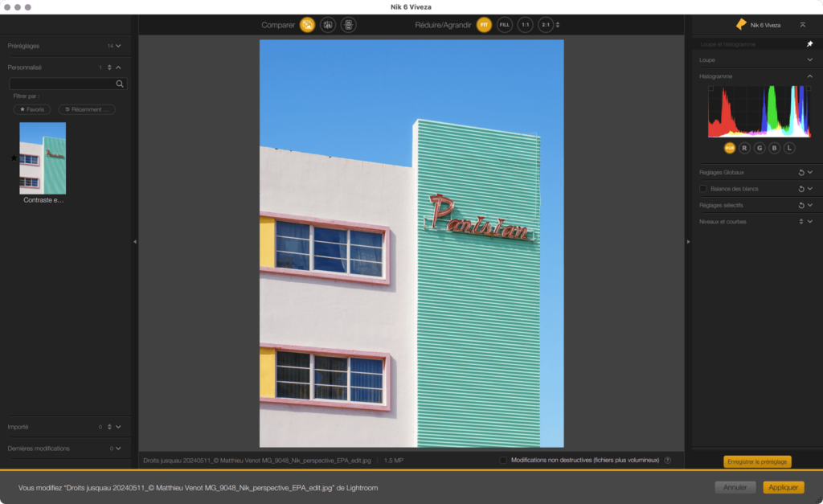Collapse the right adjustments panel arrow

(688, 241)
